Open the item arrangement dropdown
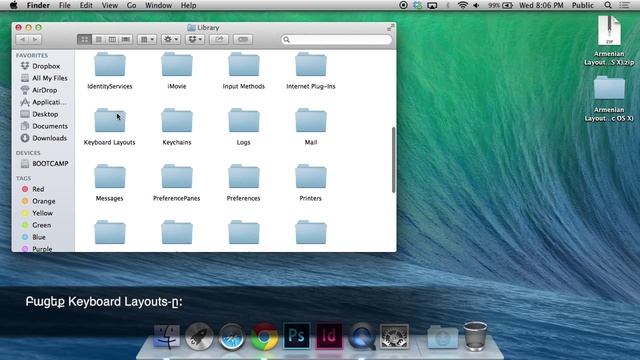The image size is (640, 360). click(x=147, y=39)
